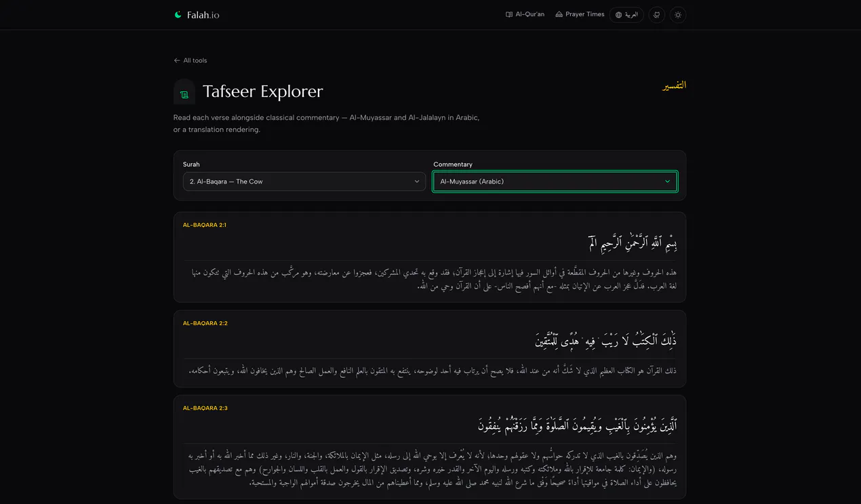Open the Commentary dropdown Al-Muyassar
861x504 pixels.
point(555,182)
